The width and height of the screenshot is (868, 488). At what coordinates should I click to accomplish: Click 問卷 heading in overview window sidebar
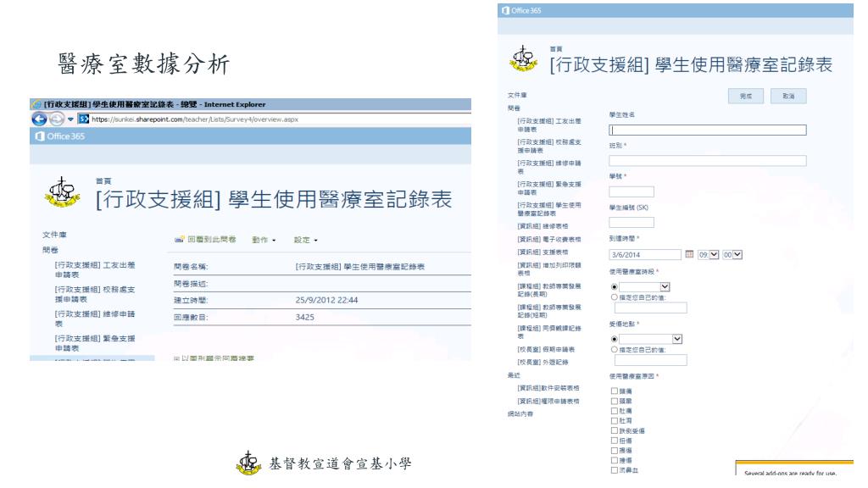pyautogui.click(x=50, y=250)
